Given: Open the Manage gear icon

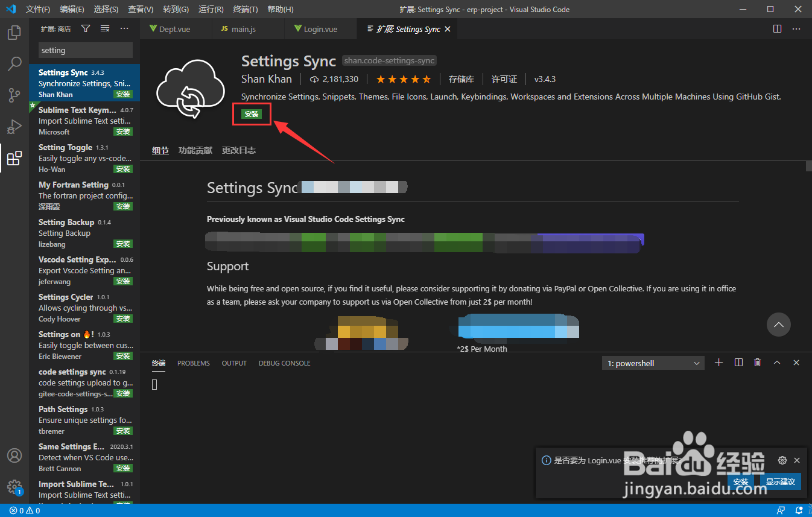Looking at the screenshot, I should click(14, 487).
